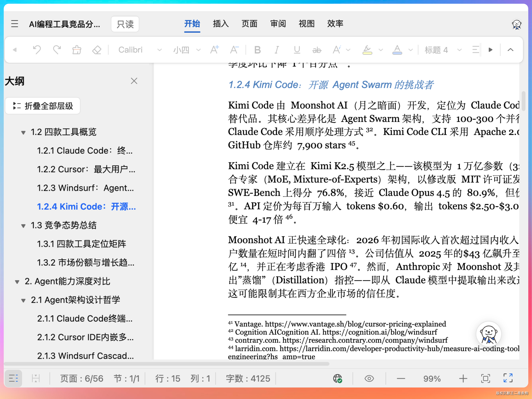
Task: Toggle the outline panel button in status bar
Action: click(x=14, y=378)
